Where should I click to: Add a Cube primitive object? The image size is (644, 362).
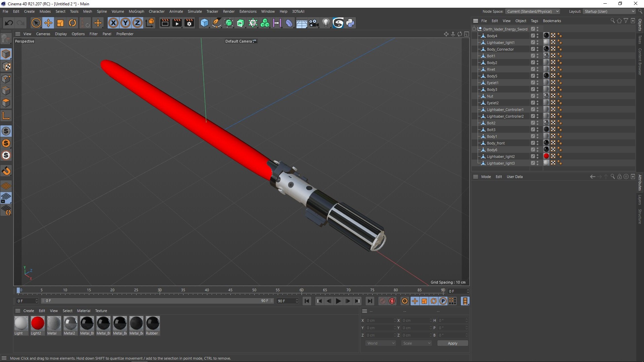pyautogui.click(x=204, y=23)
